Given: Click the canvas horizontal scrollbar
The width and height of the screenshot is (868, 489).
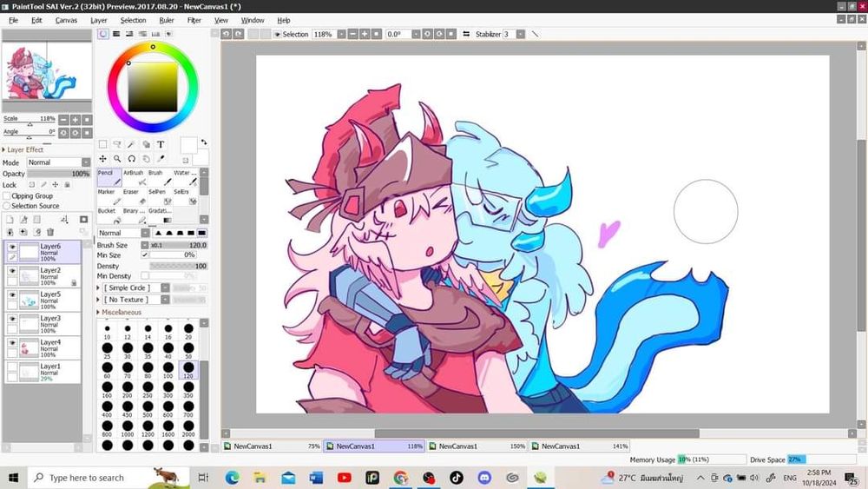Looking at the screenshot, I should pos(537,433).
